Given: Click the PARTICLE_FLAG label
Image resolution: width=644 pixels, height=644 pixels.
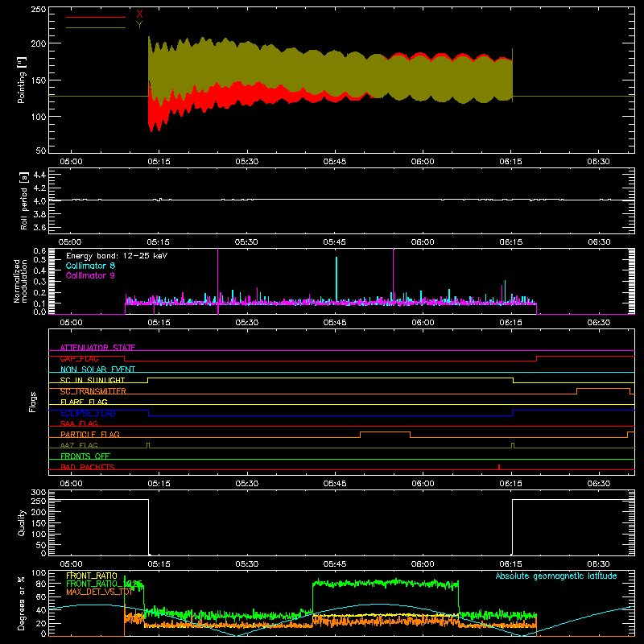Looking at the screenshot, I should pos(90,434).
